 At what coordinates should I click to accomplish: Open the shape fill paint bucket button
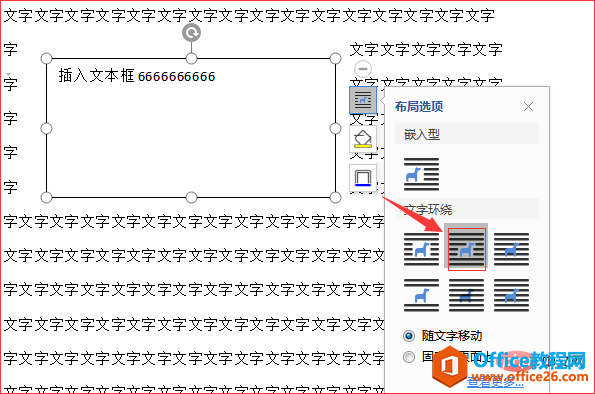tap(363, 139)
